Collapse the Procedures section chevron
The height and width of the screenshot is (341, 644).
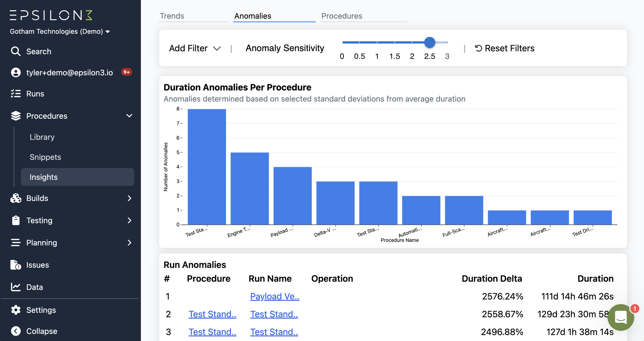(x=130, y=116)
